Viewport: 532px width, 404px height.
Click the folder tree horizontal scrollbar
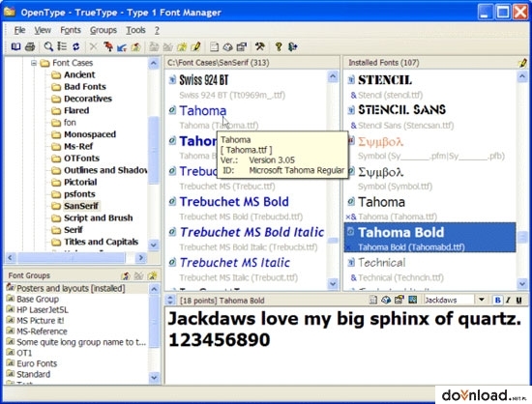[x=75, y=258]
